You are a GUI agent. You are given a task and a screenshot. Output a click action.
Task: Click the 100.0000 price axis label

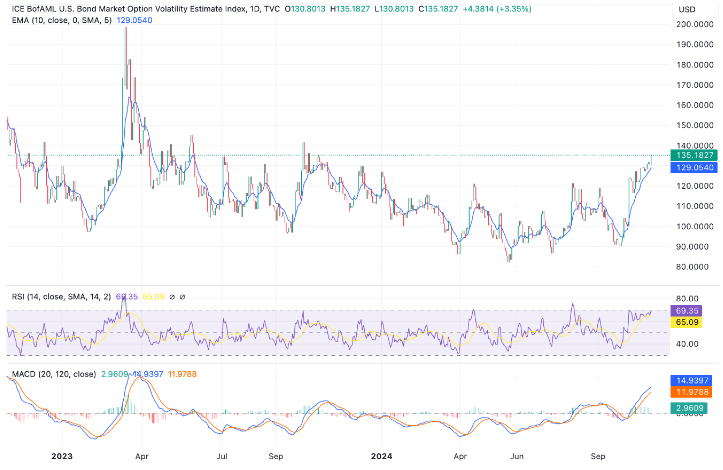(695, 226)
